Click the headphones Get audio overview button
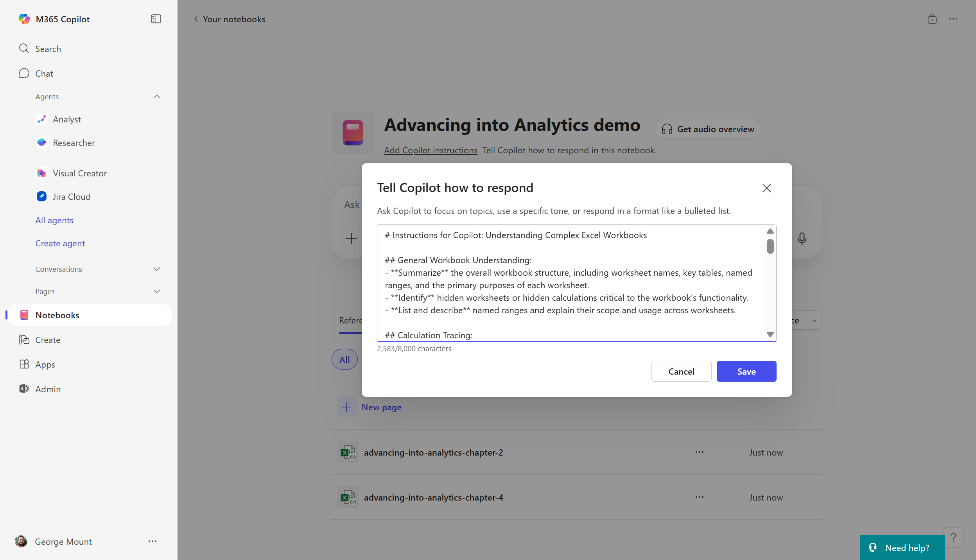Image resolution: width=976 pixels, height=560 pixels. click(x=707, y=129)
